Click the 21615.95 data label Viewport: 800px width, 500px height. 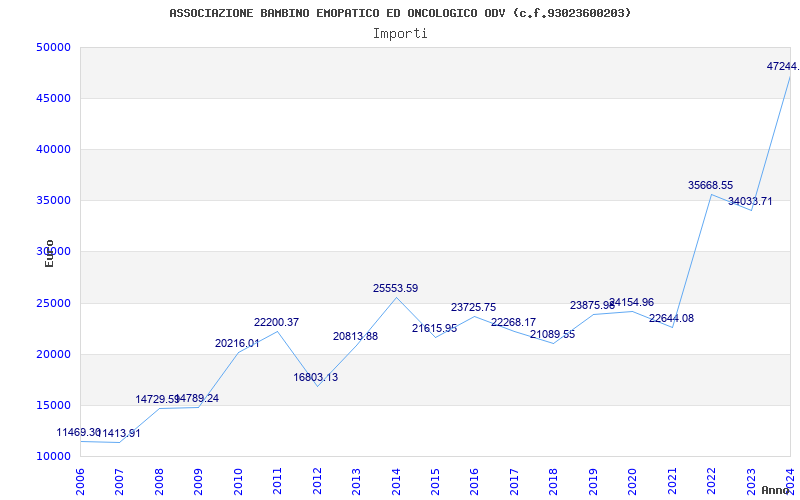tap(435, 329)
